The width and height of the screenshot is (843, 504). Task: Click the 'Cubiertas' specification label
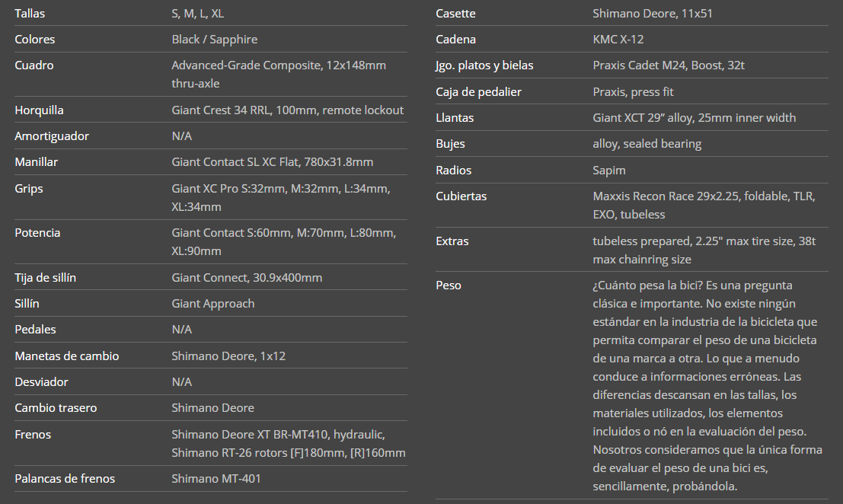point(461,196)
